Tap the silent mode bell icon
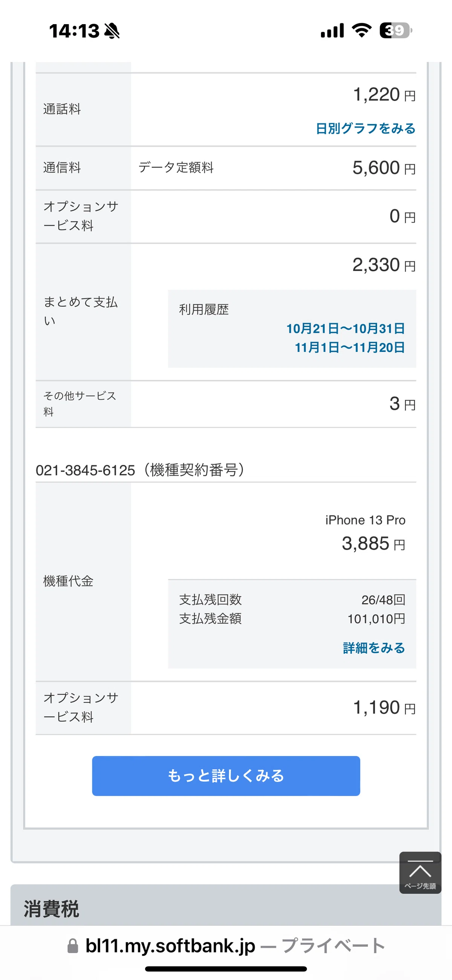This screenshot has height=980, width=452. click(x=112, y=31)
